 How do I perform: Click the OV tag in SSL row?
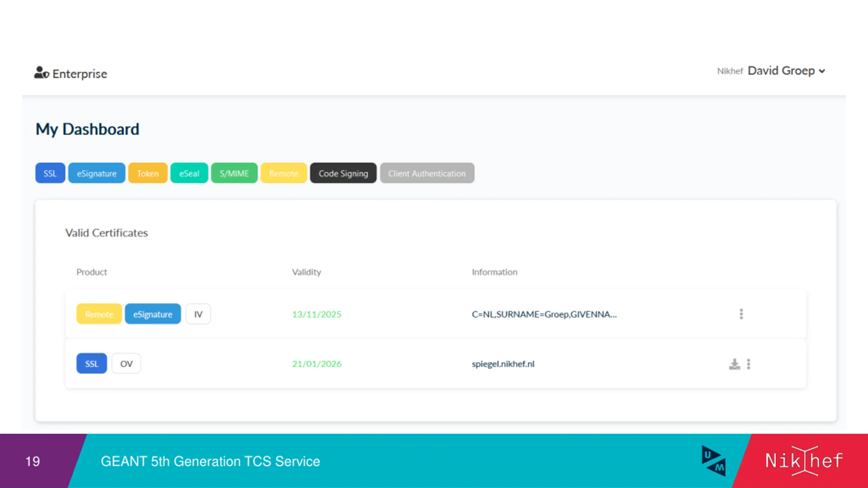point(126,364)
